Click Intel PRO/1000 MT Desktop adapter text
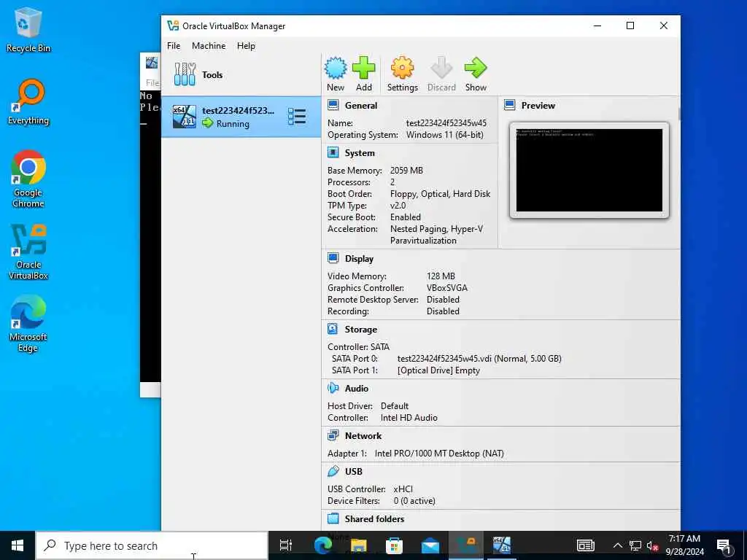 439,454
